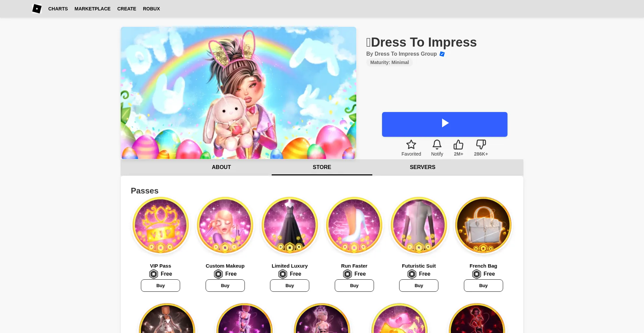Open the Robux page
This screenshot has width=644, height=333.
151,9
